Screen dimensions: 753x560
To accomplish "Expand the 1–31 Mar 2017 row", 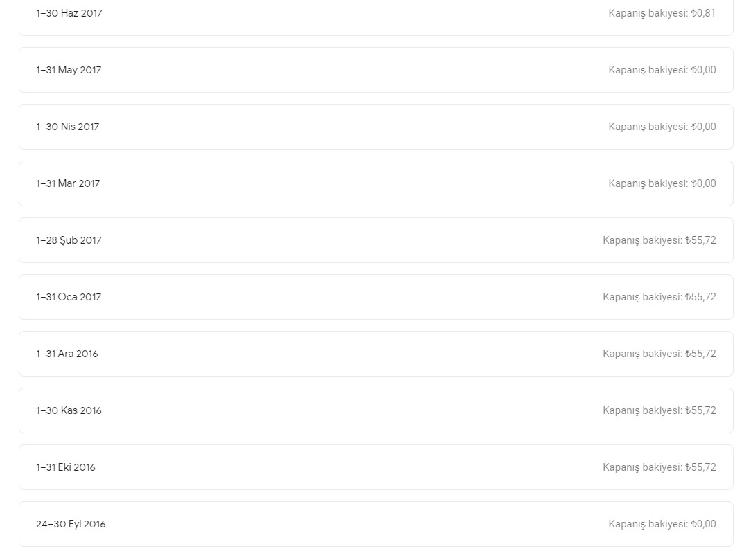I will click(376, 183).
